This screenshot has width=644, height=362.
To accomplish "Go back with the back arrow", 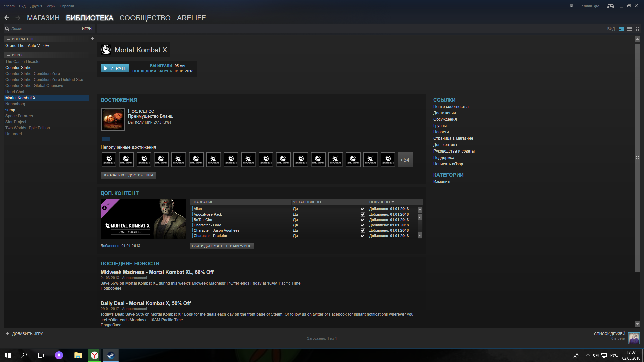I will point(7,18).
